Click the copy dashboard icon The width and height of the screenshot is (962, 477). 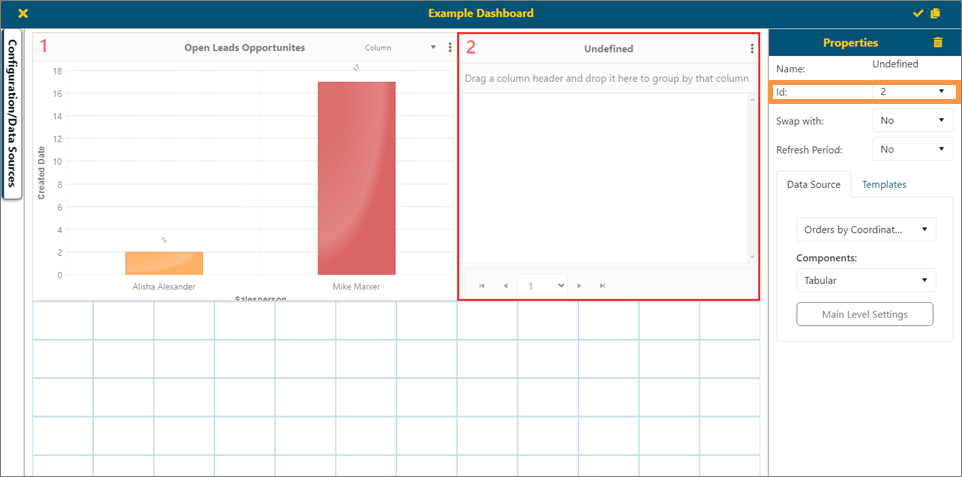[935, 13]
